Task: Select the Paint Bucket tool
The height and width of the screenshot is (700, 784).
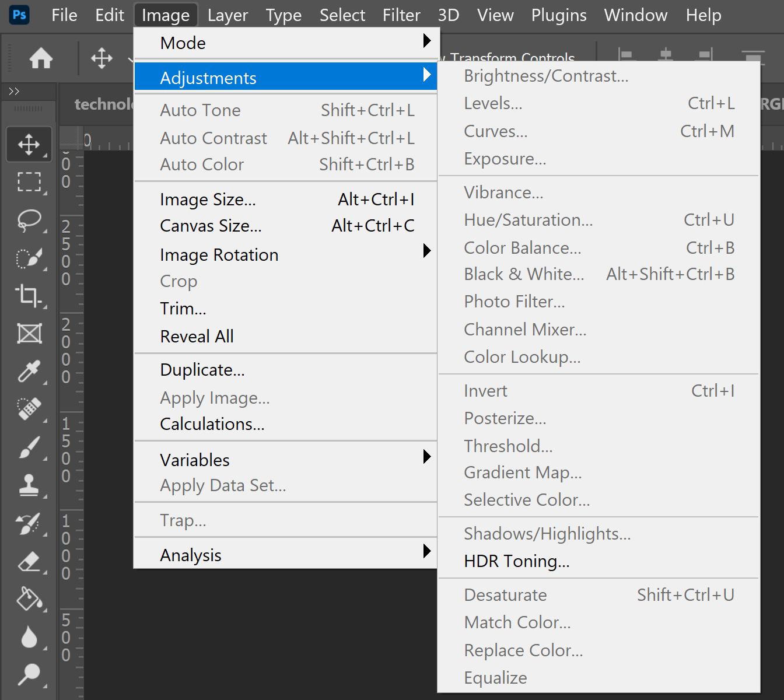Action: point(29,600)
